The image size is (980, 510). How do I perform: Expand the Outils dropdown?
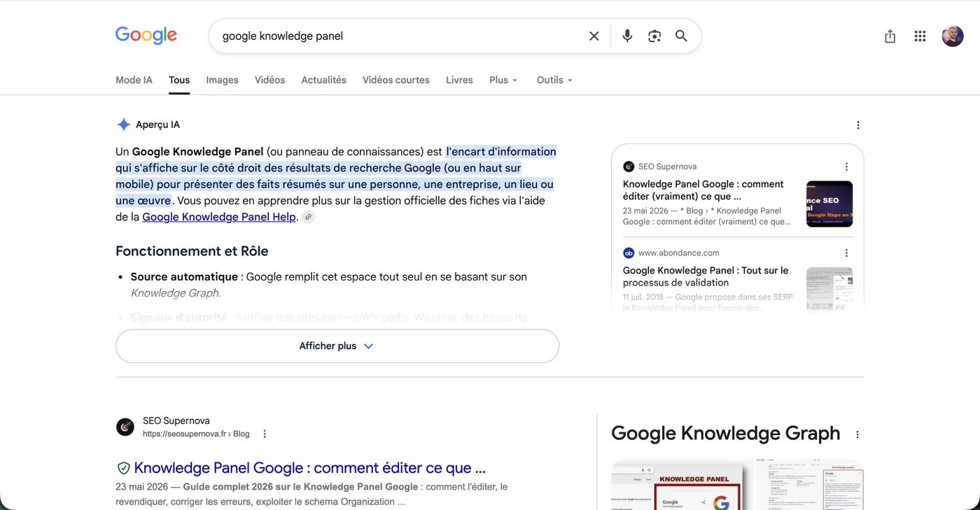click(x=554, y=80)
